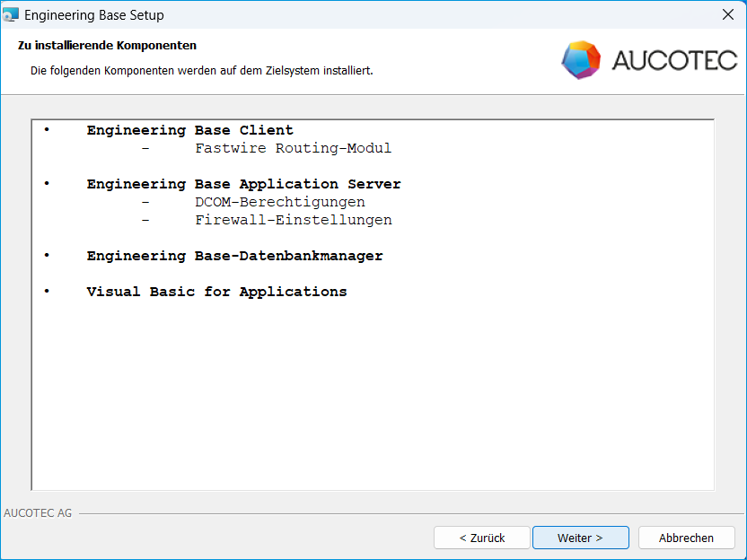Select Engineering Base Application Server entry
Viewport: 747px width, 560px height.
click(x=243, y=184)
